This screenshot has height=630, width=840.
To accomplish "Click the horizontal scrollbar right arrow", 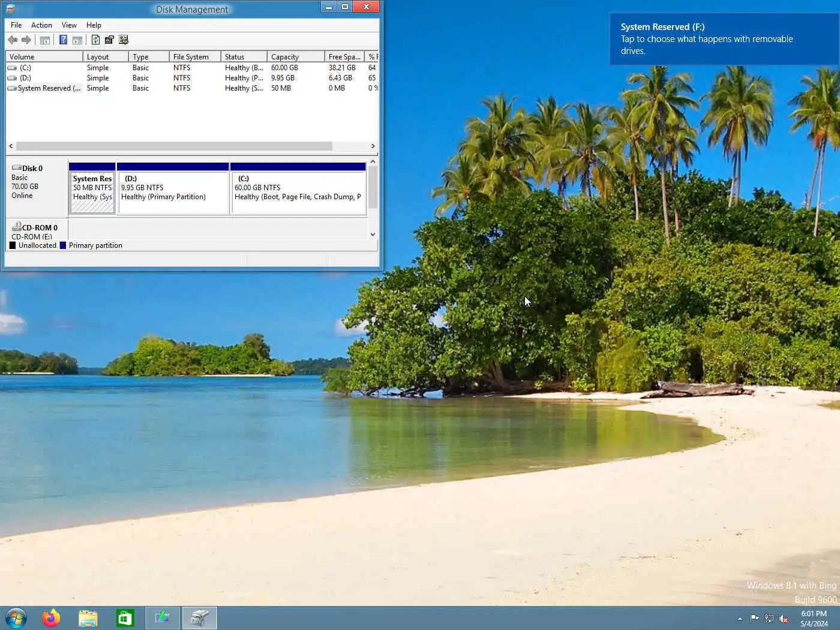I will click(373, 146).
